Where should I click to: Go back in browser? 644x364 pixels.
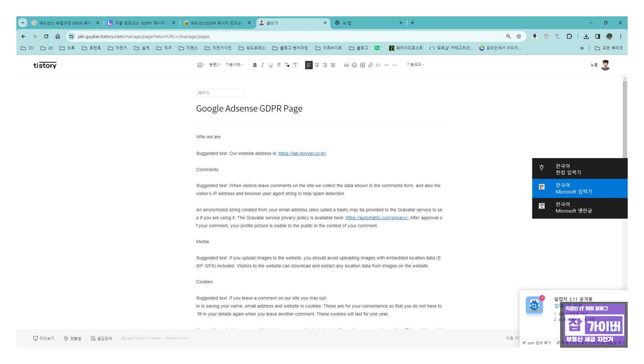(23, 36)
